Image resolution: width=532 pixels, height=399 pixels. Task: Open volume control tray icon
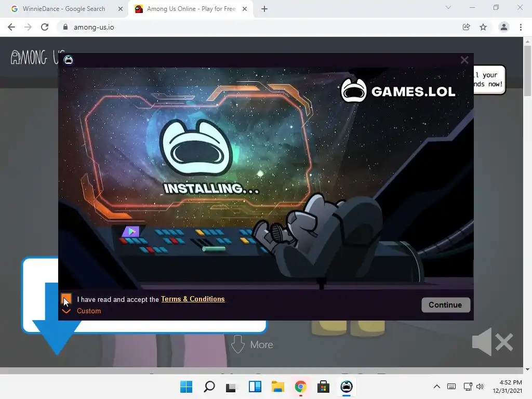click(x=480, y=387)
